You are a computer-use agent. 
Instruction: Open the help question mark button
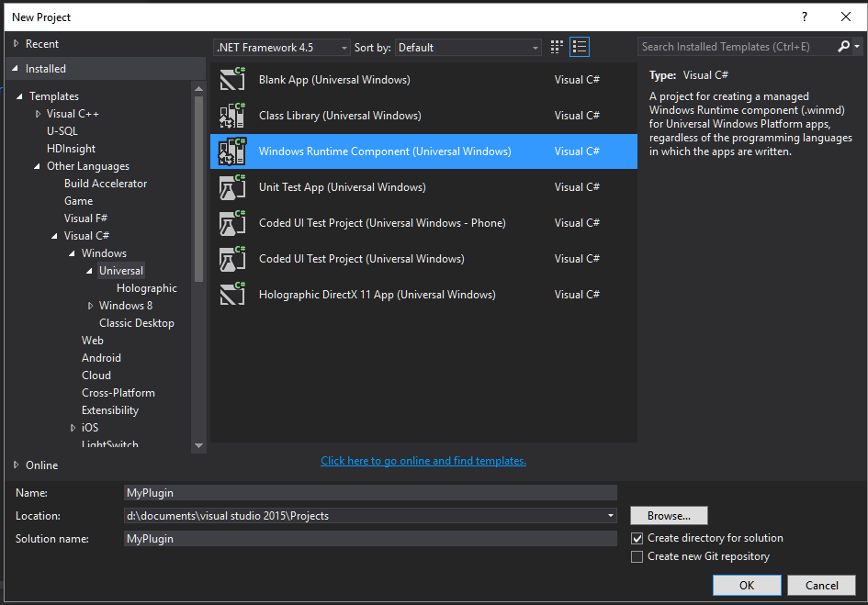(805, 17)
